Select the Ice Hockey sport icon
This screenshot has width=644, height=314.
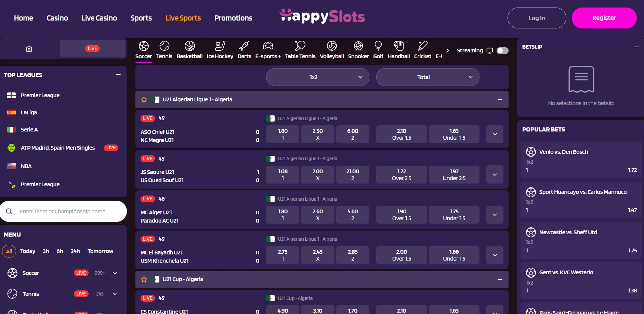(x=220, y=46)
